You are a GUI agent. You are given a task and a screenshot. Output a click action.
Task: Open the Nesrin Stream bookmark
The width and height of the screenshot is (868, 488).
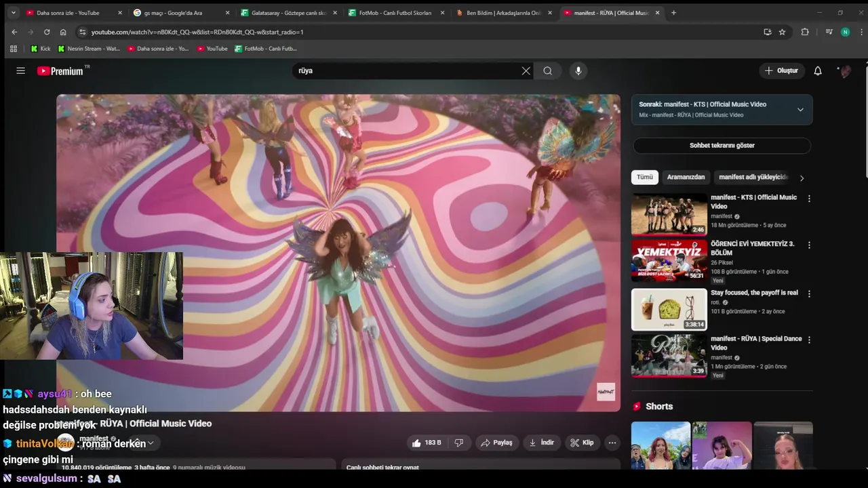(x=89, y=49)
